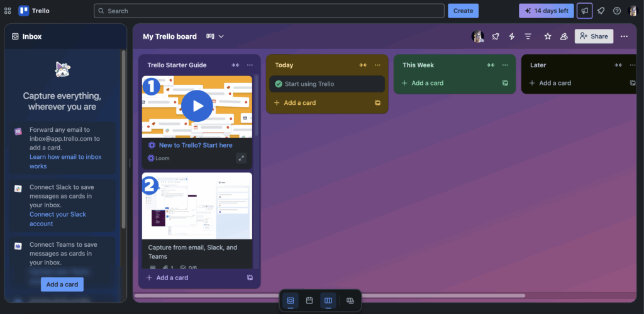The width and height of the screenshot is (644, 314).
Task: Open the Start using Trello card
Action: point(327,84)
